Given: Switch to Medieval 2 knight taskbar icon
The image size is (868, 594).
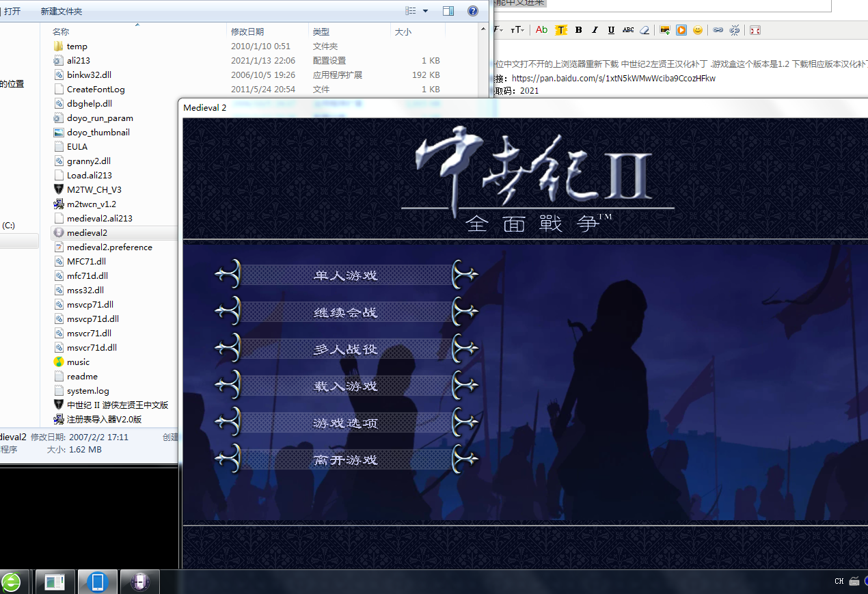Looking at the screenshot, I should click(x=139, y=582).
